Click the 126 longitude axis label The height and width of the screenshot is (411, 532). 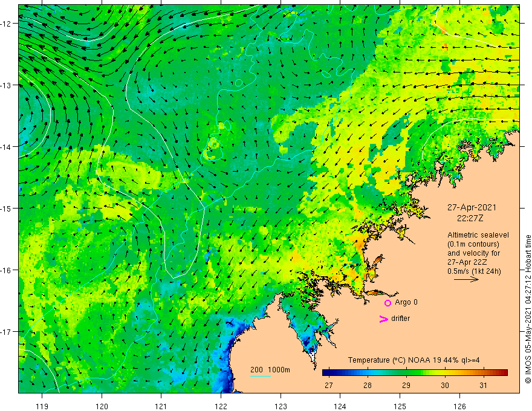coord(459,406)
